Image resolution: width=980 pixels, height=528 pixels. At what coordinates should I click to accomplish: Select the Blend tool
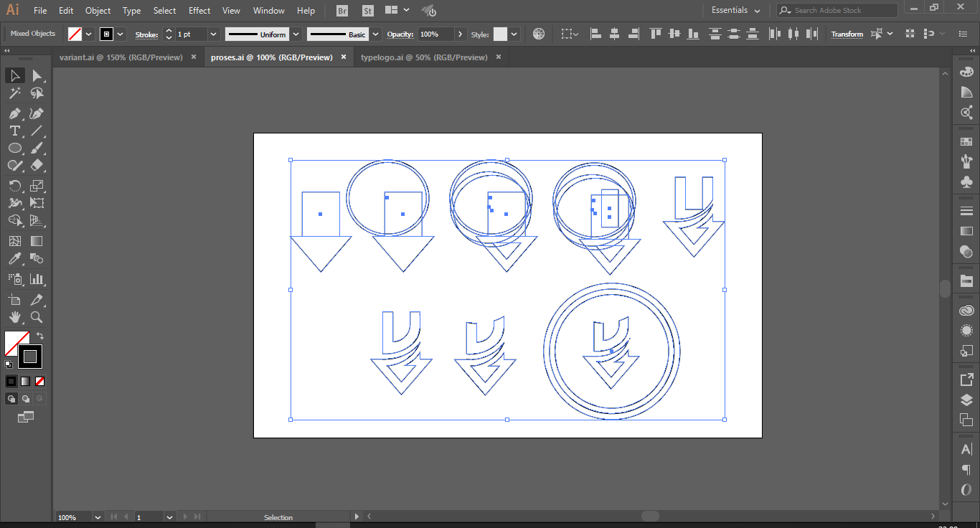(x=37, y=259)
